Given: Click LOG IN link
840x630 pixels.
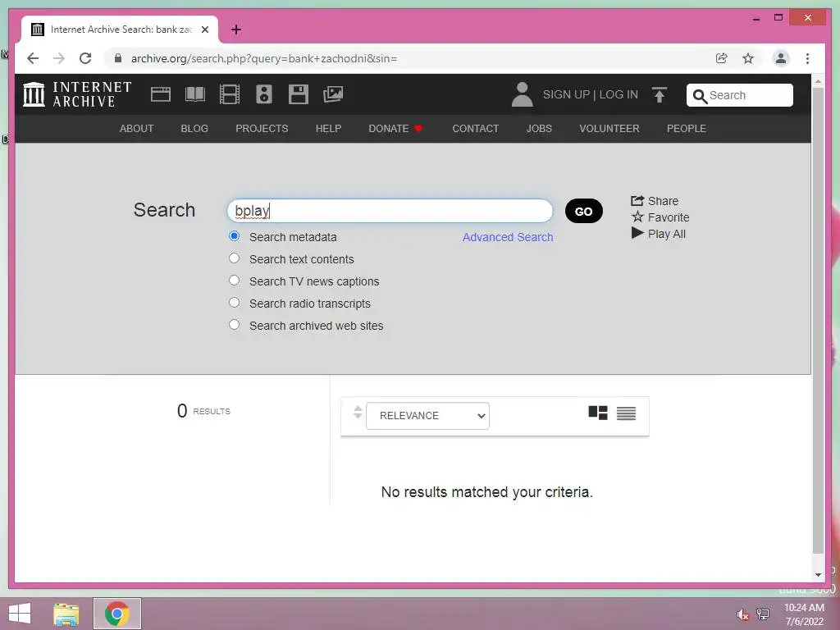Looking at the screenshot, I should [619, 94].
